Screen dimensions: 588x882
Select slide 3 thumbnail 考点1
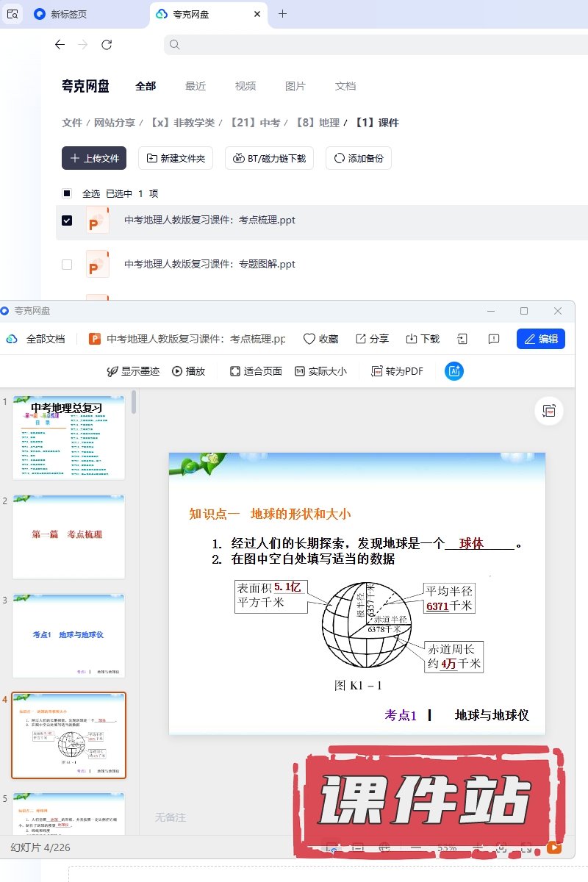tap(68, 635)
